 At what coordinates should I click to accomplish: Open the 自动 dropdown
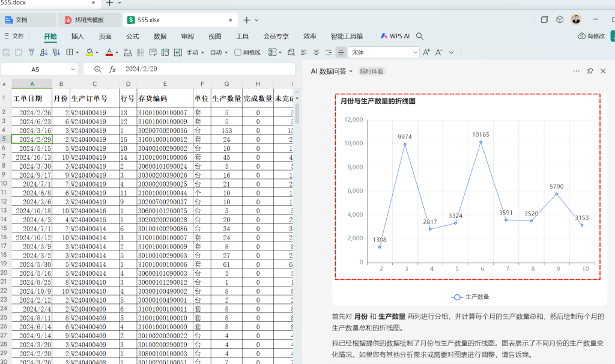pyautogui.click(x=219, y=52)
